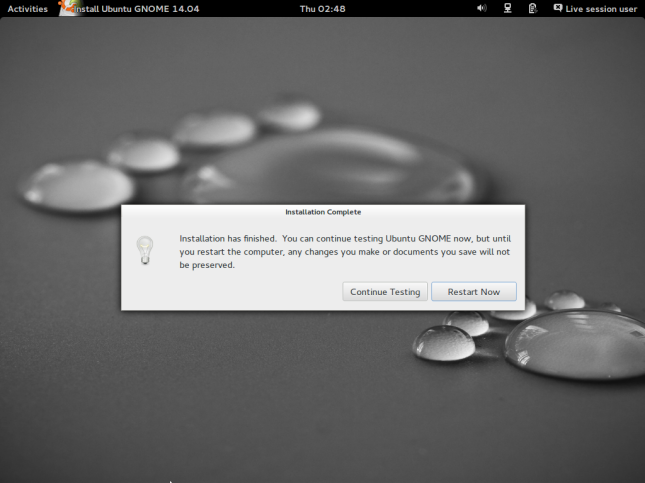Click the battery power status icon
Screen dimensions: 645x483
pos(533,8)
